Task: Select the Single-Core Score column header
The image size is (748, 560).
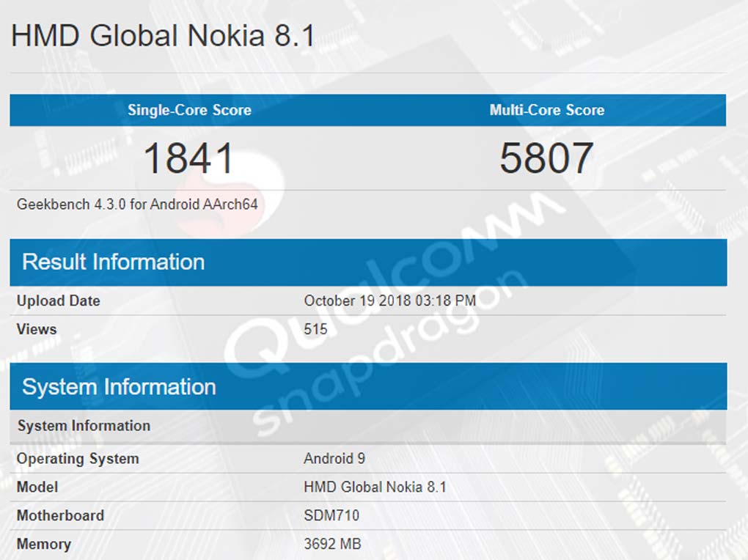Action: 189,111
